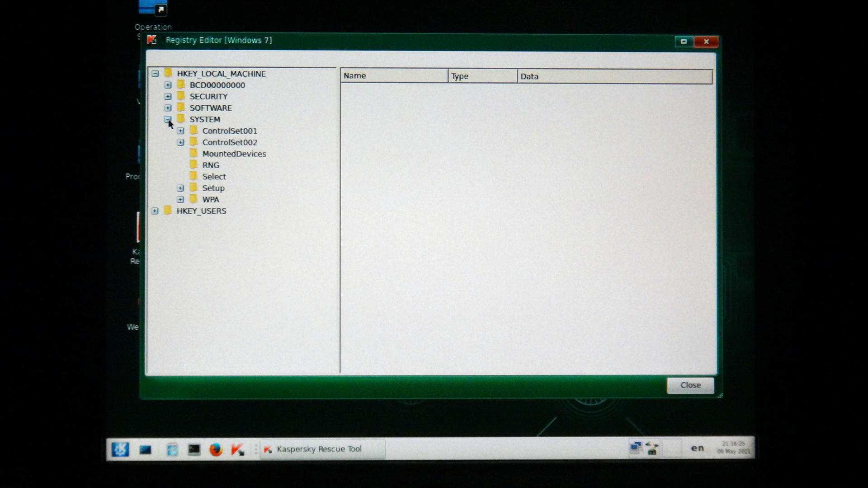Select the BCD00000000 folder icon

coord(181,84)
